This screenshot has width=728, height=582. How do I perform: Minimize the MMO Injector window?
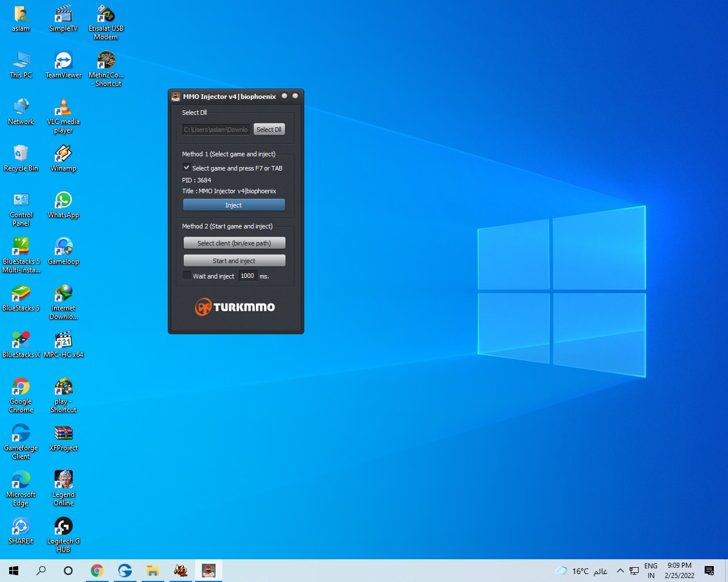pyautogui.click(x=284, y=96)
